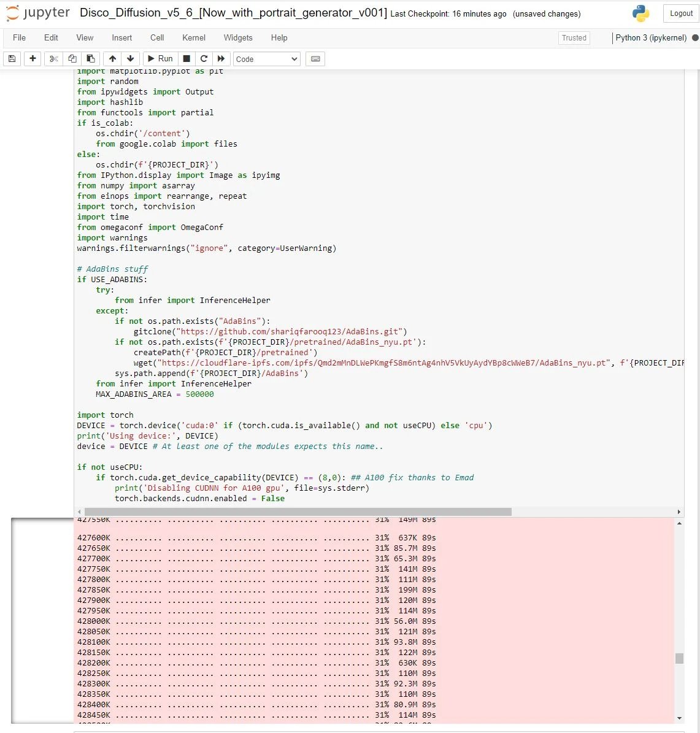Image resolution: width=700 pixels, height=733 pixels.
Task: Interrupt the kernel with stop icon
Action: [187, 58]
